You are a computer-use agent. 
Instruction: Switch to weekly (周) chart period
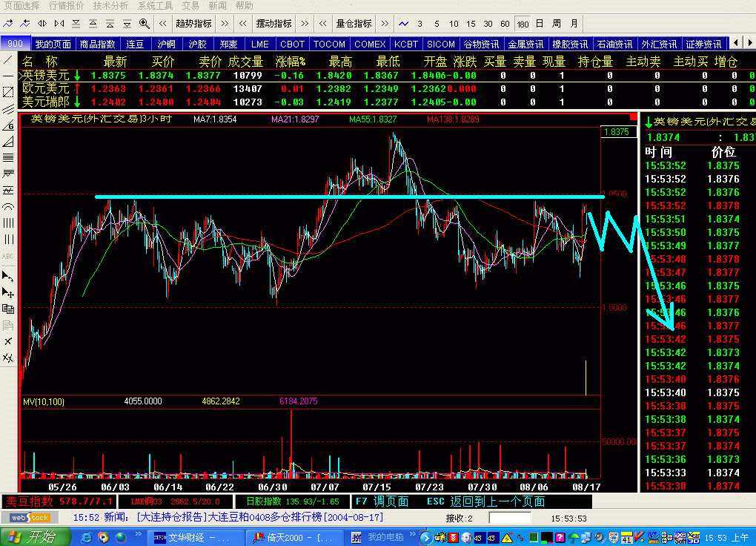557,23
